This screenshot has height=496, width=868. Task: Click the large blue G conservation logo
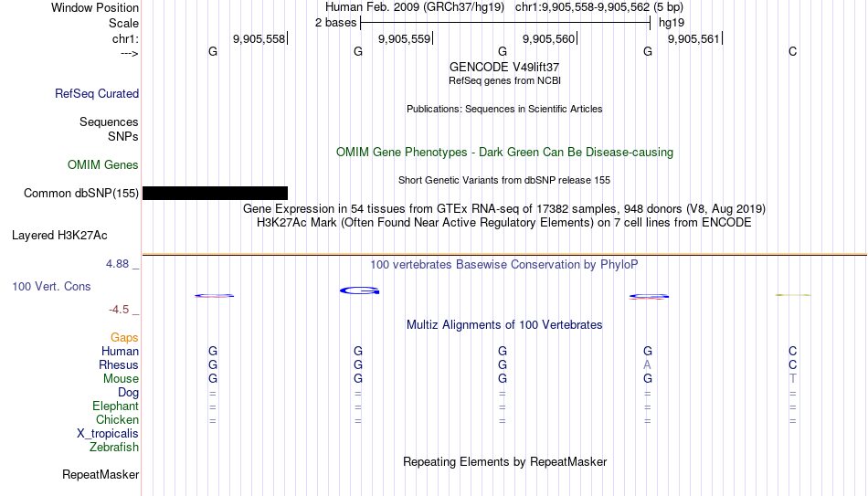[359, 290]
